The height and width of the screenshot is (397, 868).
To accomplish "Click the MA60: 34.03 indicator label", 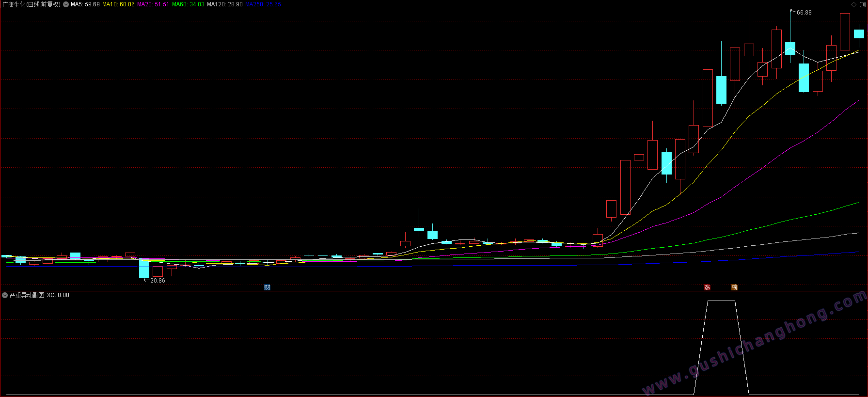I will (188, 4).
